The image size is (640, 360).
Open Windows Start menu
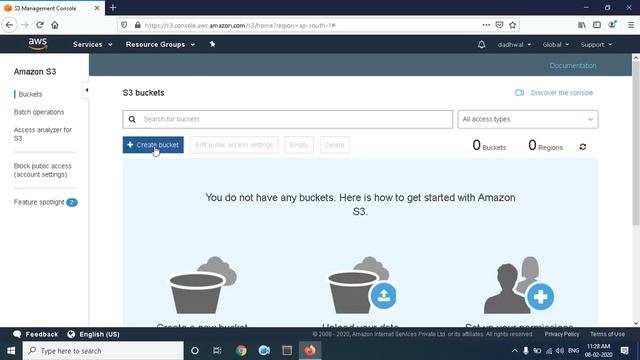(11, 351)
